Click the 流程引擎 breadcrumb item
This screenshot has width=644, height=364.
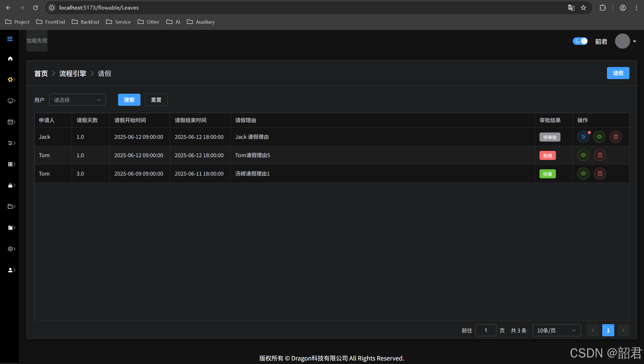(73, 74)
